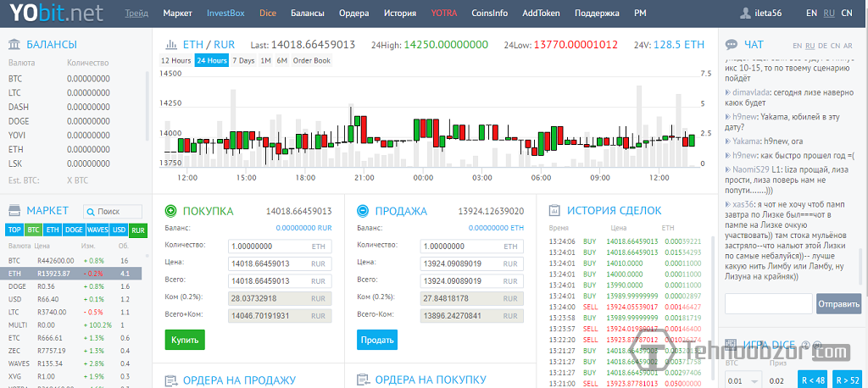Click the blue minus icon beside ПРОДАЖА
The height and width of the screenshot is (388, 868).
[363, 211]
